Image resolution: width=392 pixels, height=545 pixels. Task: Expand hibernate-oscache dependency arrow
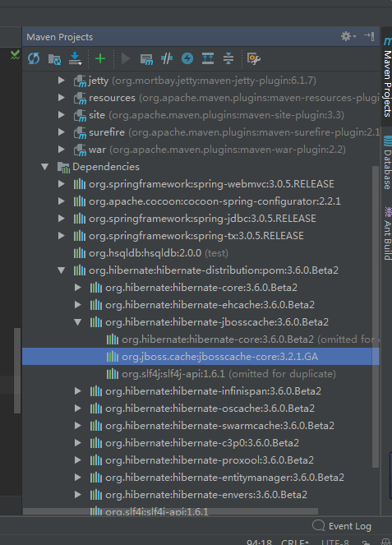[x=78, y=408]
